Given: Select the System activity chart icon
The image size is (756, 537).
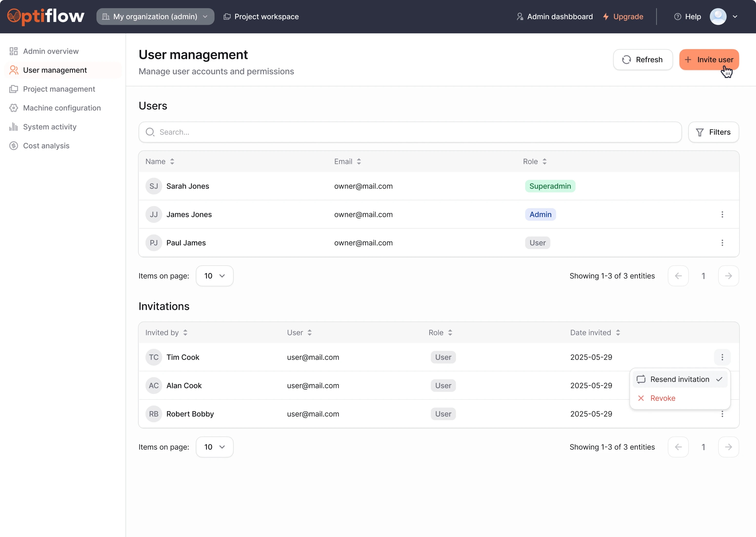Looking at the screenshot, I should [x=14, y=127].
